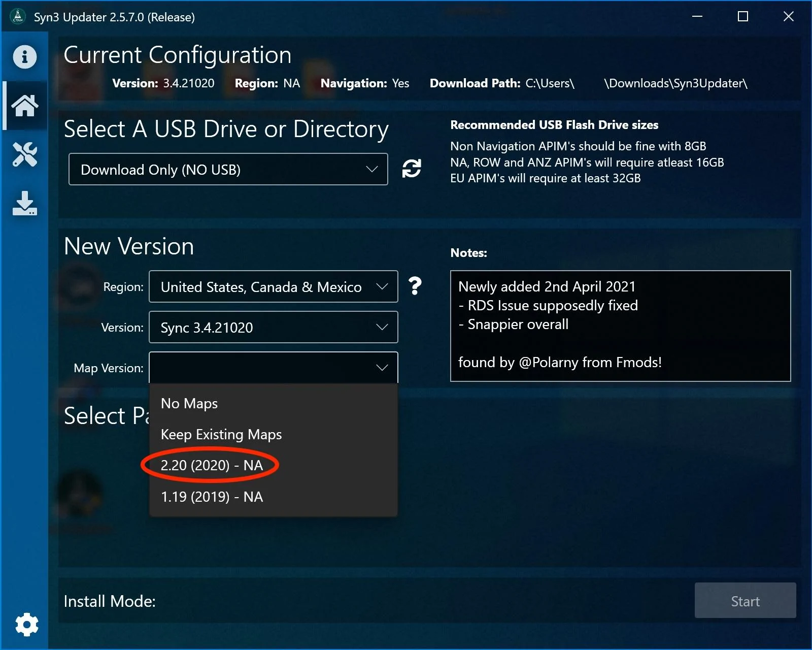
Task: Open the Downloads page in sidebar
Action: click(x=24, y=203)
